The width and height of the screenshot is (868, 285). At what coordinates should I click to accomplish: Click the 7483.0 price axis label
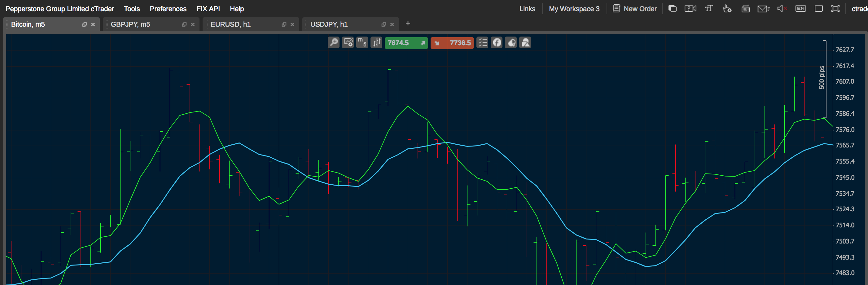point(845,273)
